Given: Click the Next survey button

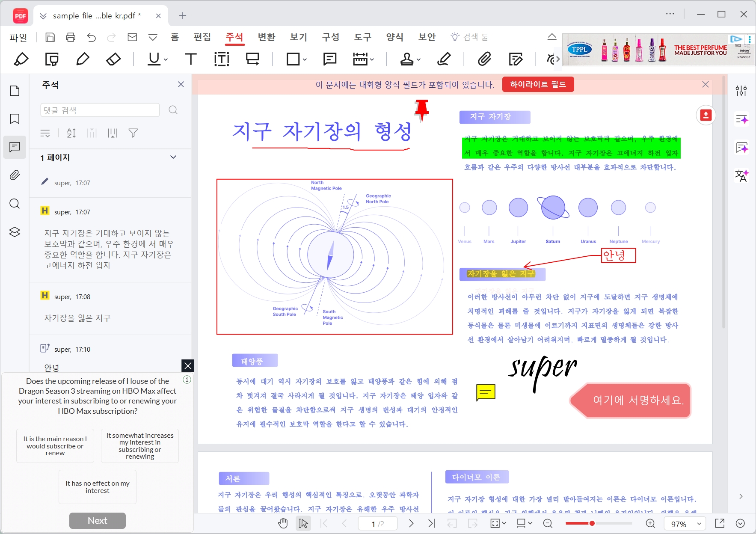Looking at the screenshot, I should point(98,521).
